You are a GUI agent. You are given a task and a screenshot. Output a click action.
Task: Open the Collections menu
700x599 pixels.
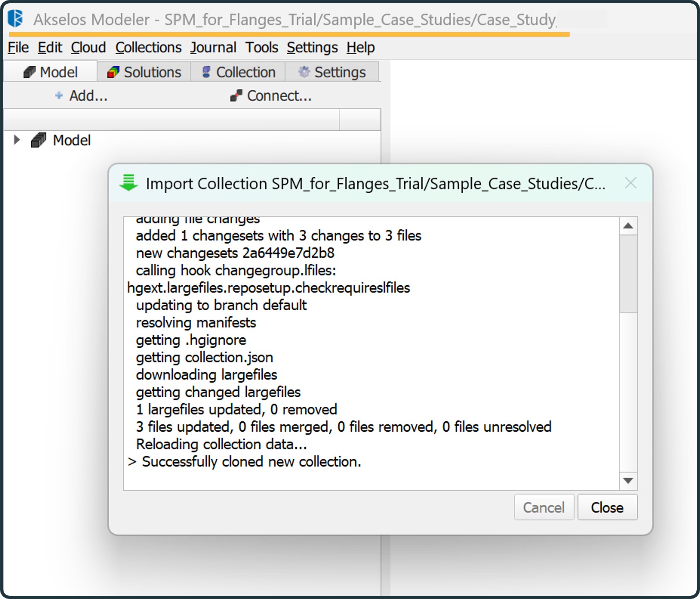point(149,47)
